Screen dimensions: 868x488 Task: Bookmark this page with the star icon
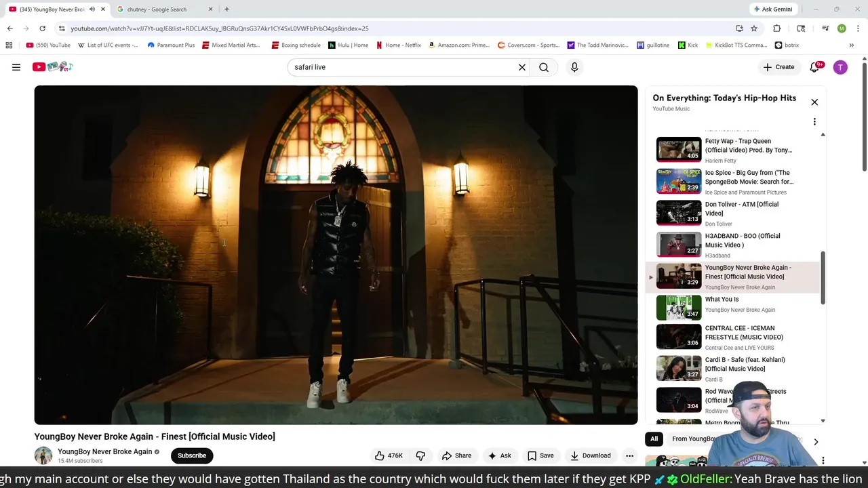click(x=754, y=28)
